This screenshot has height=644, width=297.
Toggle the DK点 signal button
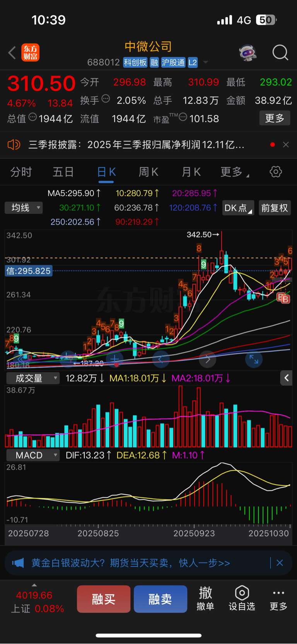tap(238, 208)
